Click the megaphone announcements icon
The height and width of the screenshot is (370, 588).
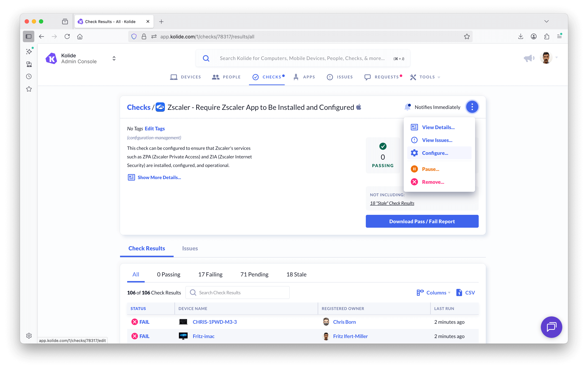coord(529,58)
